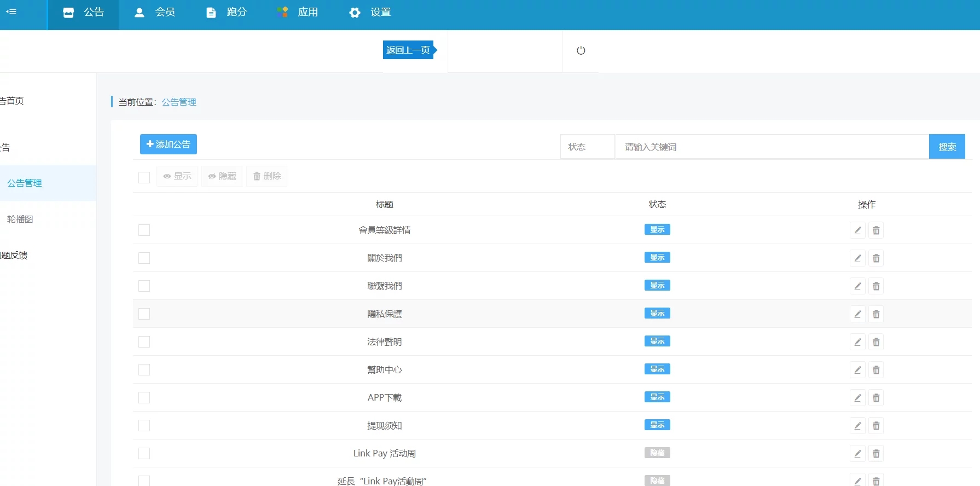Switch to the 跑分 top menu

[x=227, y=12]
